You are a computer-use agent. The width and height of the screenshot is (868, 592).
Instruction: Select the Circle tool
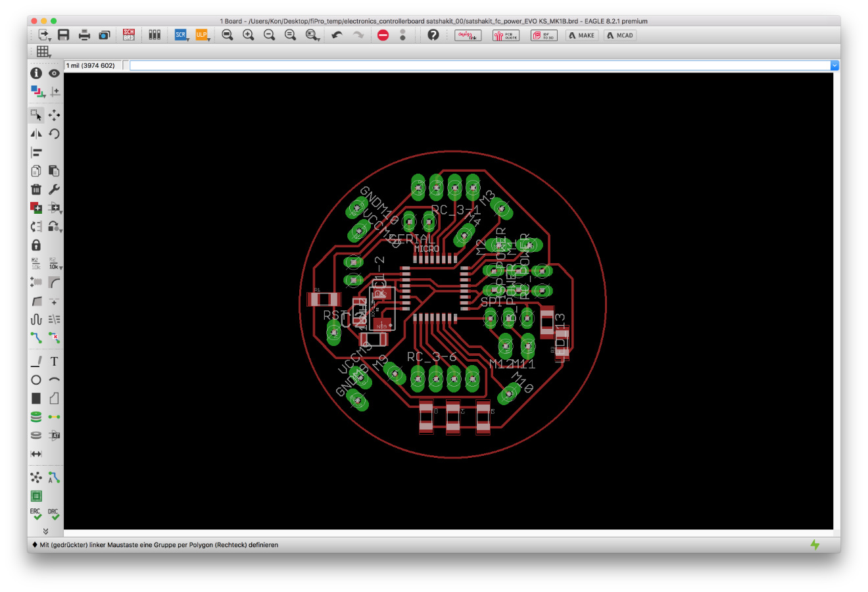36,380
